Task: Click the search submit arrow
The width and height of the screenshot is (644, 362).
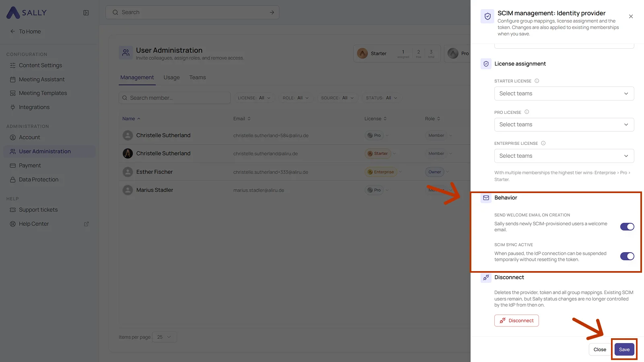Action: point(272,12)
